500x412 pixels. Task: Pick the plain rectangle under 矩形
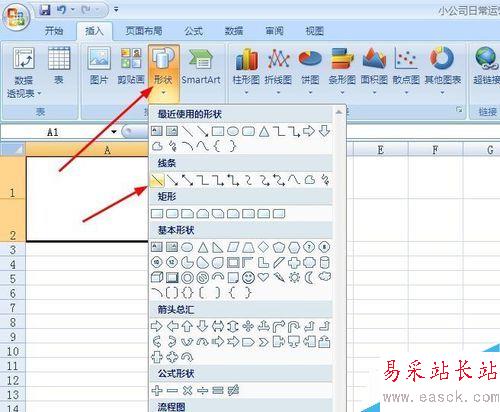pyautogui.click(x=157, y=214)
